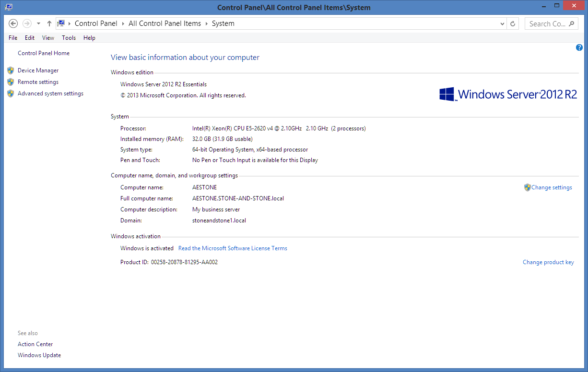This screenshot has height=372, width=588.
Task: Go up one level with Up arrow
Action: [x=49, y=23]
